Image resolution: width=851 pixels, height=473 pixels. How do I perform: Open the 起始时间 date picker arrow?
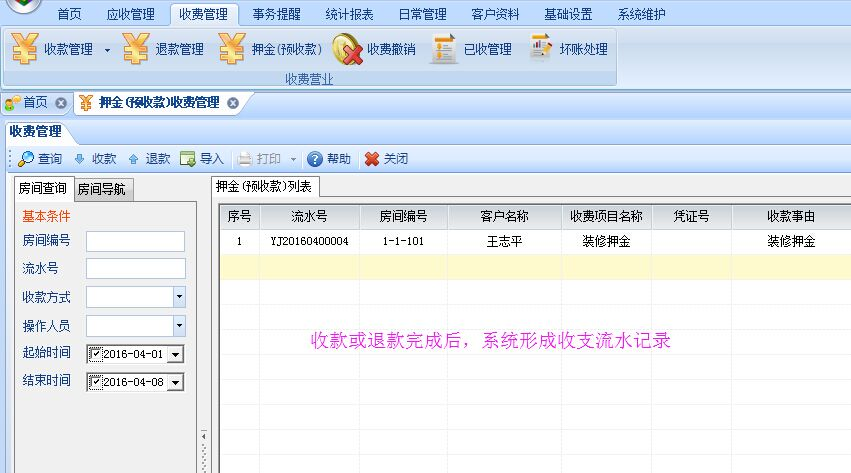click(x=175, y=355)
